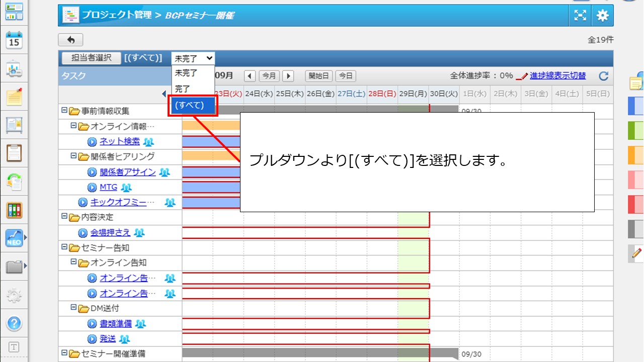Image resolution: width=644 pixels, height=362 pixels.
Task: Click the blue help question mark icon
Action: (14, 323)
